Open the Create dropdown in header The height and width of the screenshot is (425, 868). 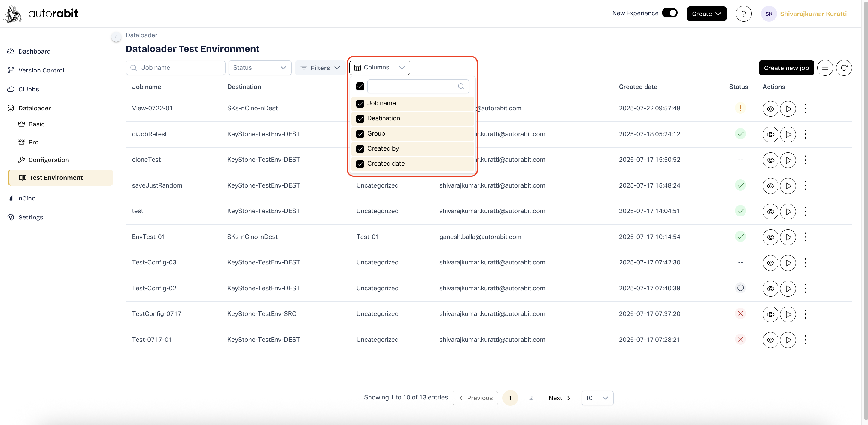pos(706,14)
